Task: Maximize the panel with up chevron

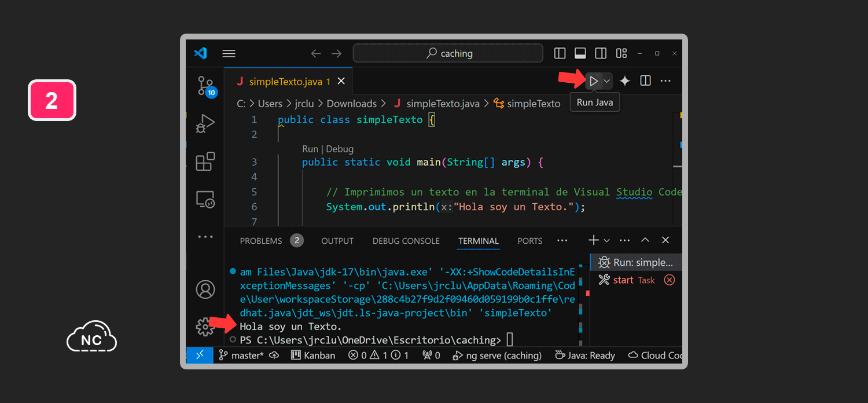Action: 645,240
